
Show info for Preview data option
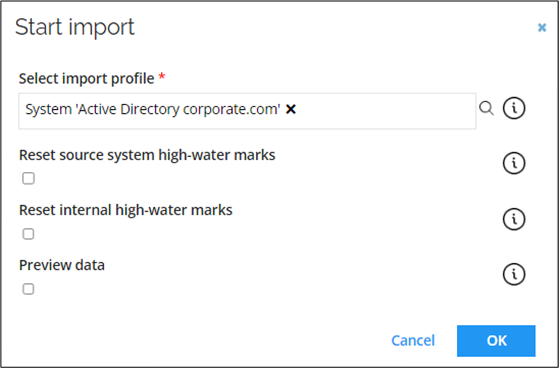point(514,274)
